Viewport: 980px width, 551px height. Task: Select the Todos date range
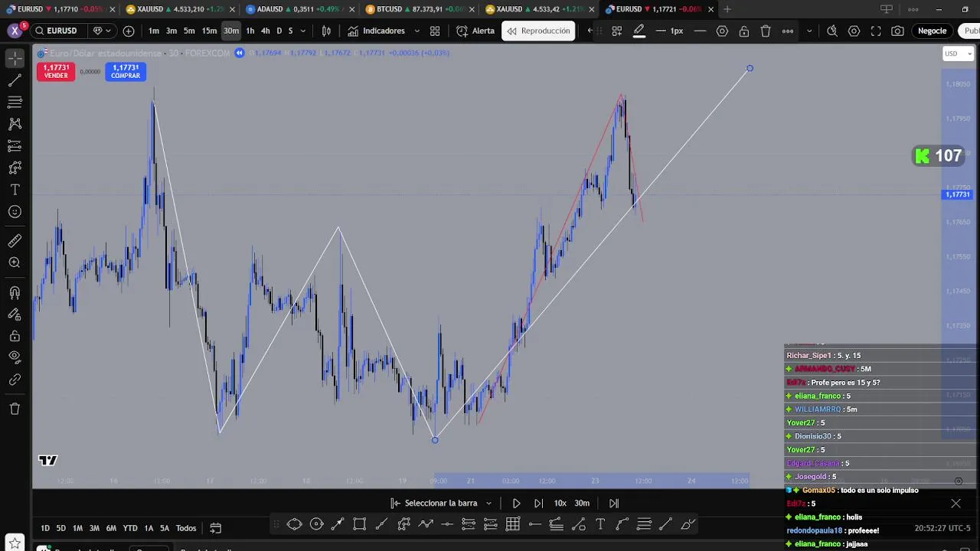[x=186, y=528]
